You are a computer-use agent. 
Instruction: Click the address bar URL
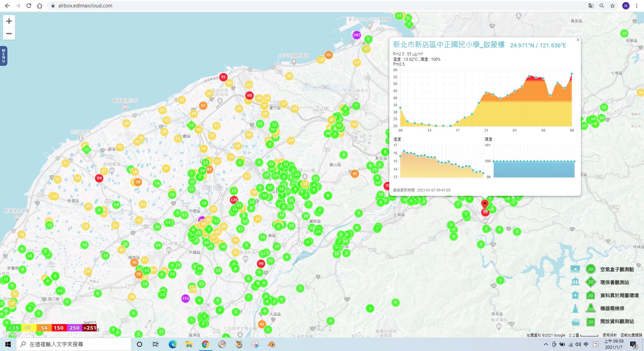(x=85, y=6)
